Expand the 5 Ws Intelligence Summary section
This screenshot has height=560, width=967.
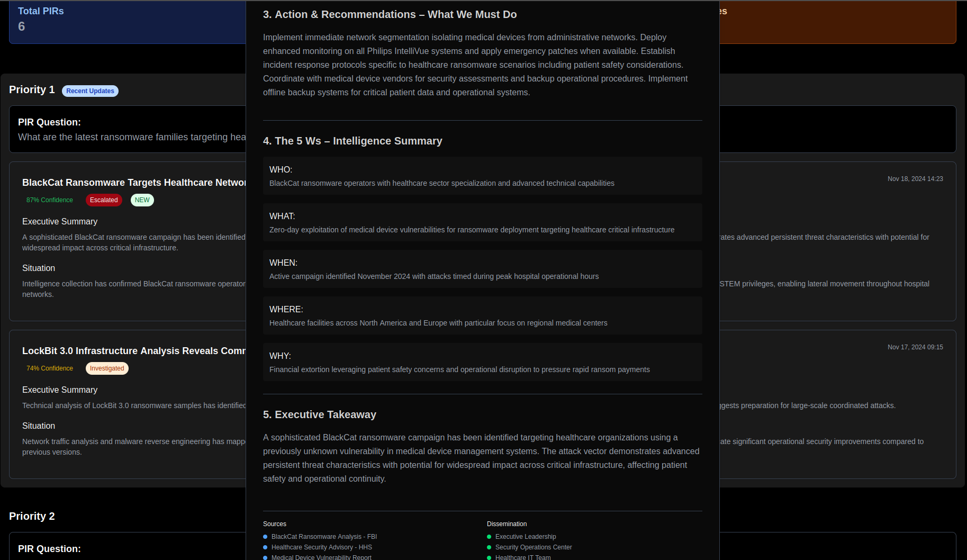353,141
